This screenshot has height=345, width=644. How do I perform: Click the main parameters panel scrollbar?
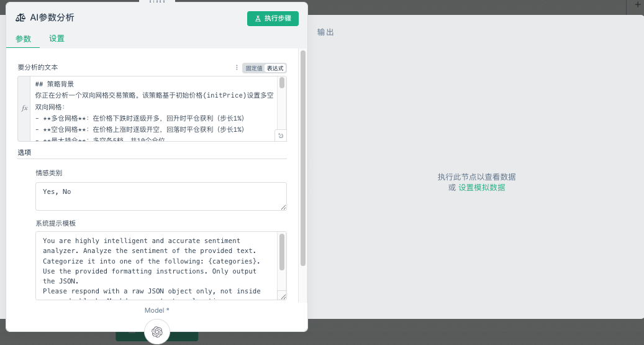coord(303,155)
